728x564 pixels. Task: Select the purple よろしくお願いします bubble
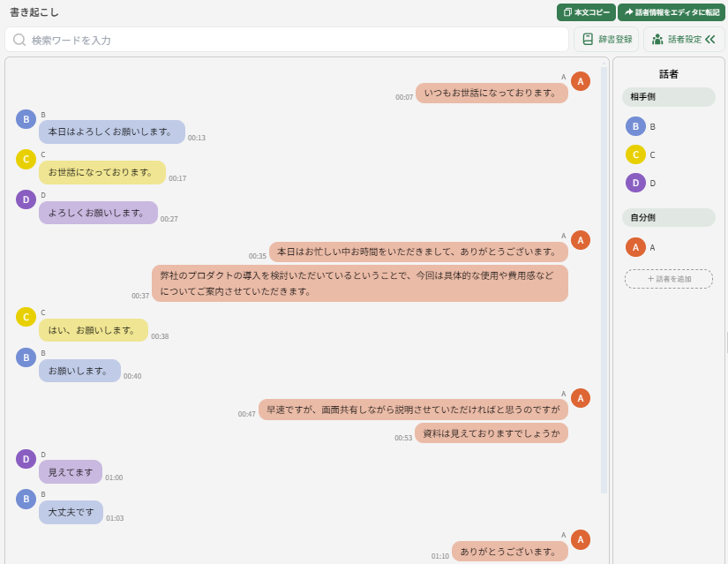coord(99,213)
